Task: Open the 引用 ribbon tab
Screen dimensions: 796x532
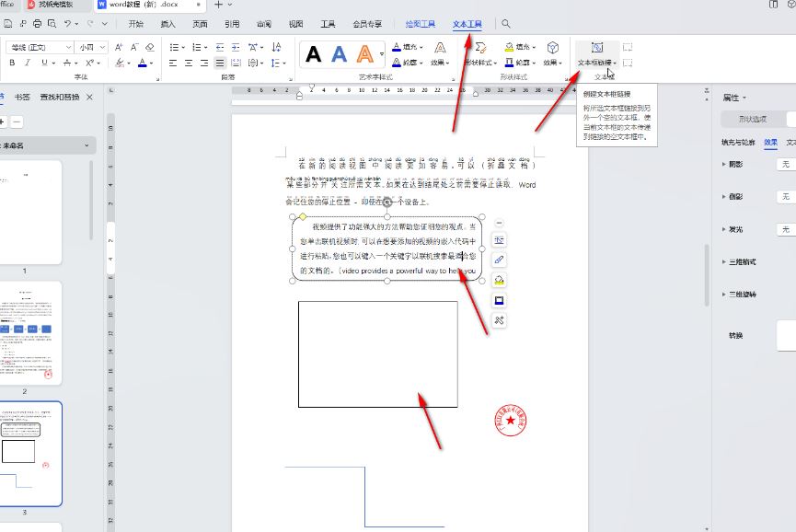Action: (232, 24)
